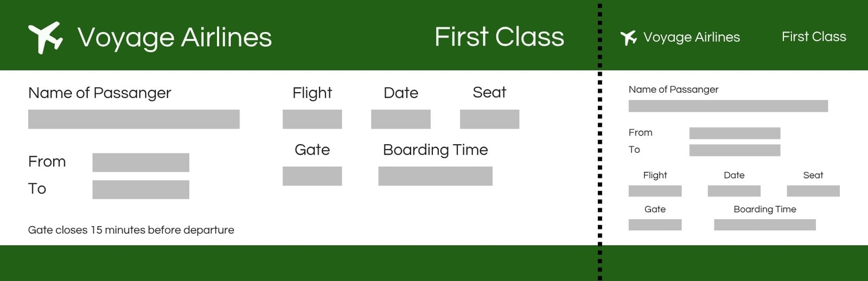Click the stub To field
Image resolution: width=868 pixels, height=281 pixels.
point(735,150)
